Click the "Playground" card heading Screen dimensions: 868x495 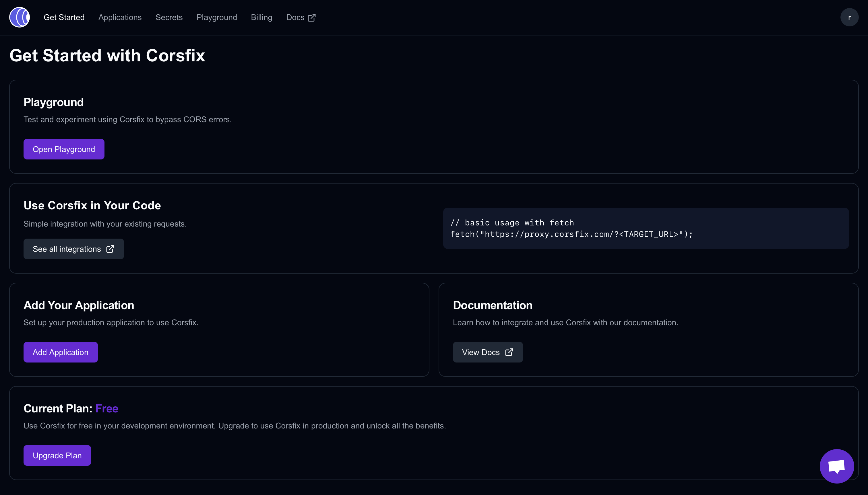tap(53, 102)
